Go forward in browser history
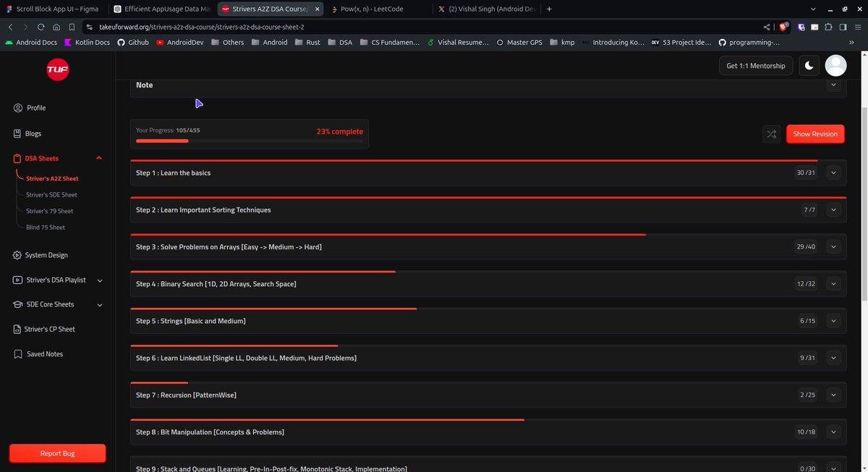This screenshot has height=472, width=868. tap(25, 27)
